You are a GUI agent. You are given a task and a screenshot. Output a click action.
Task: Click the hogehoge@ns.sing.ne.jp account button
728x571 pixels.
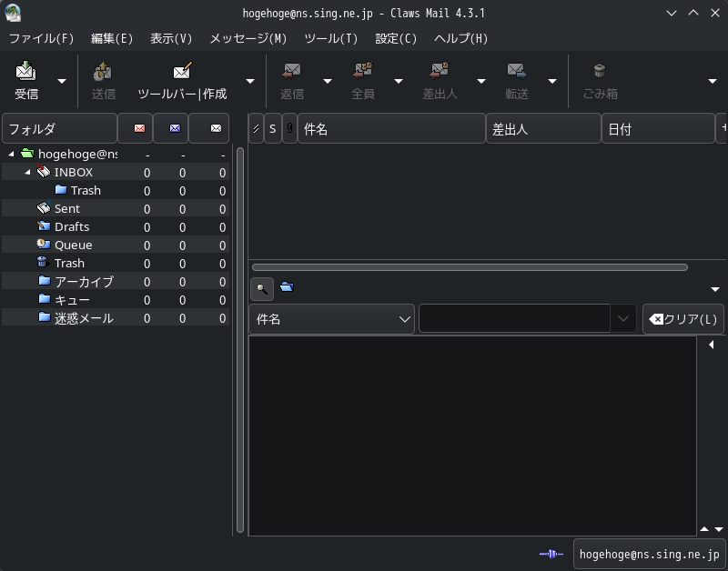(649, 554)
